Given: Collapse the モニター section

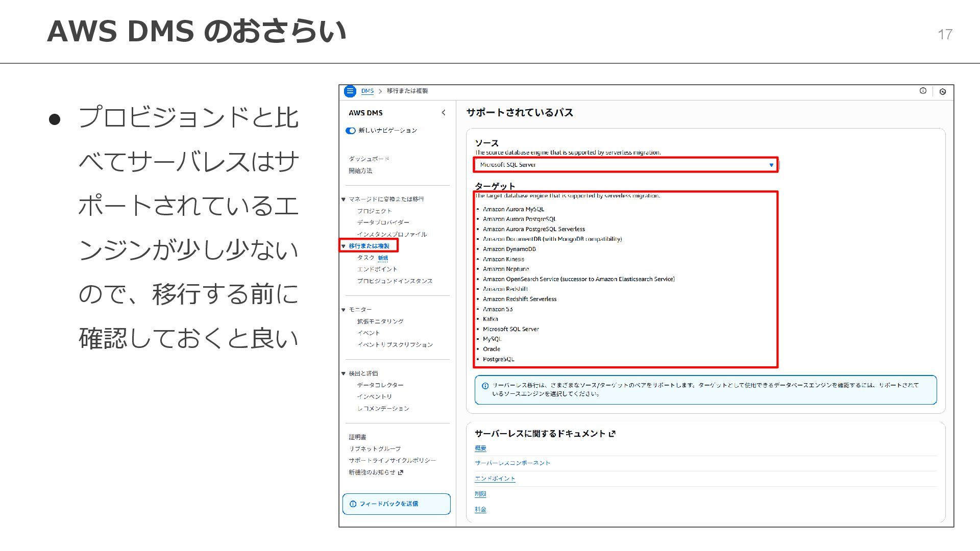Looking at the screenshot, I should point(344,310).
